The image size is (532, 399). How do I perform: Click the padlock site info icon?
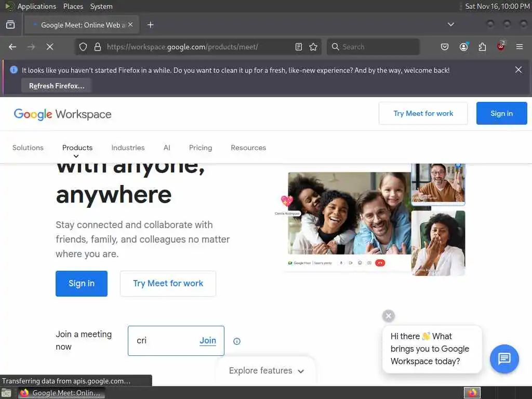98,47
